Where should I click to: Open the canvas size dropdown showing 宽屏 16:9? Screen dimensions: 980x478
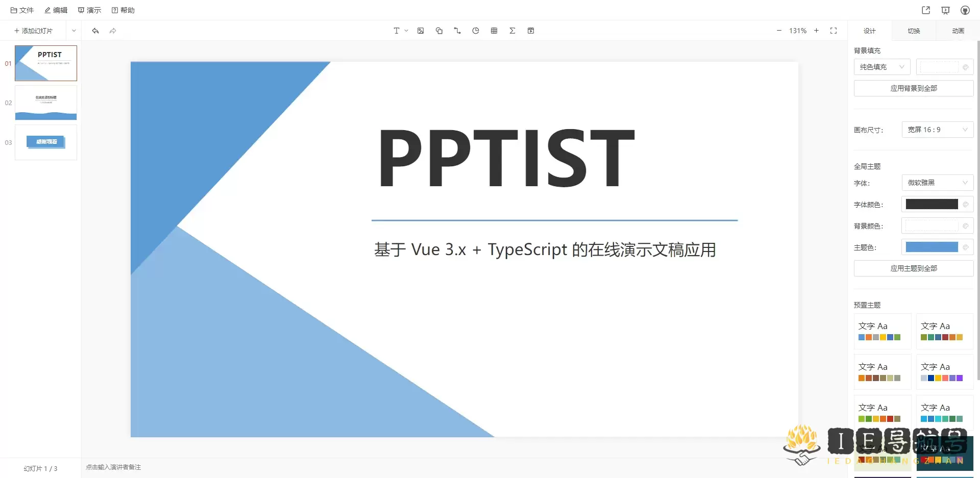[x=937, y=130]
